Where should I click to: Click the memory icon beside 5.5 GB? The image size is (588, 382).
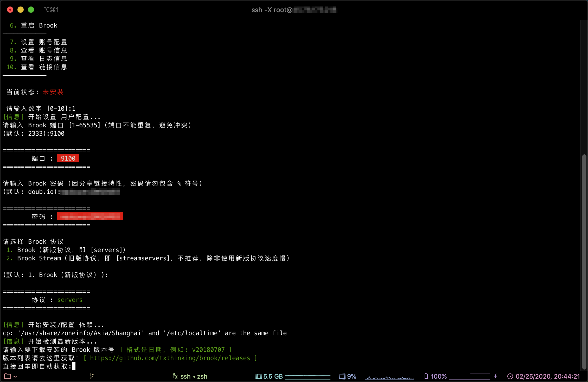point(258,376)
